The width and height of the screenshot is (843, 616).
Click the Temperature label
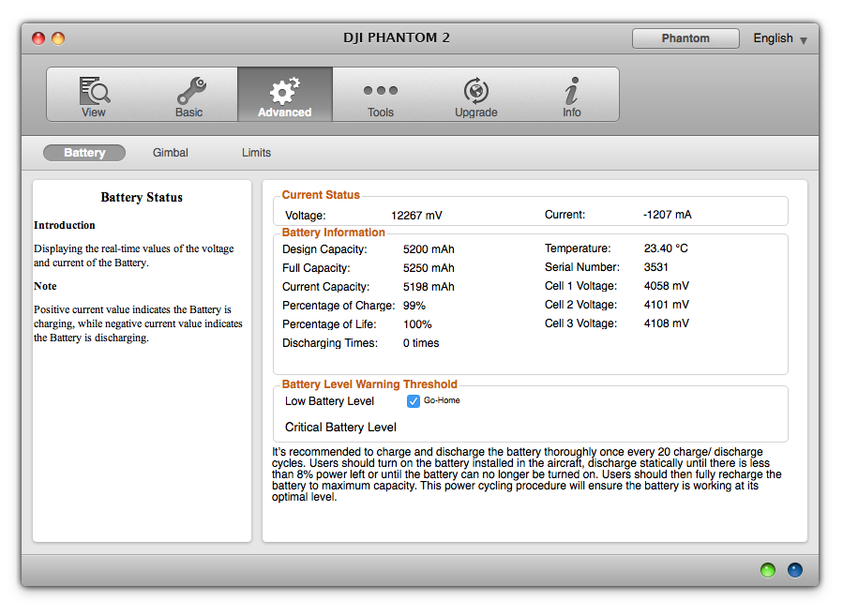tap(578, 248)
